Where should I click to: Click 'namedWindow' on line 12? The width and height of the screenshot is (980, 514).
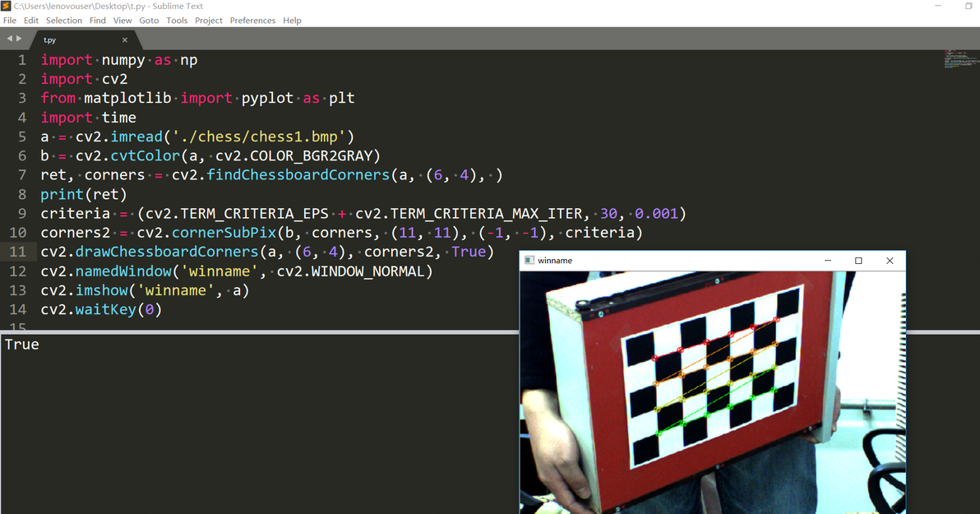[x=123, y=271]
